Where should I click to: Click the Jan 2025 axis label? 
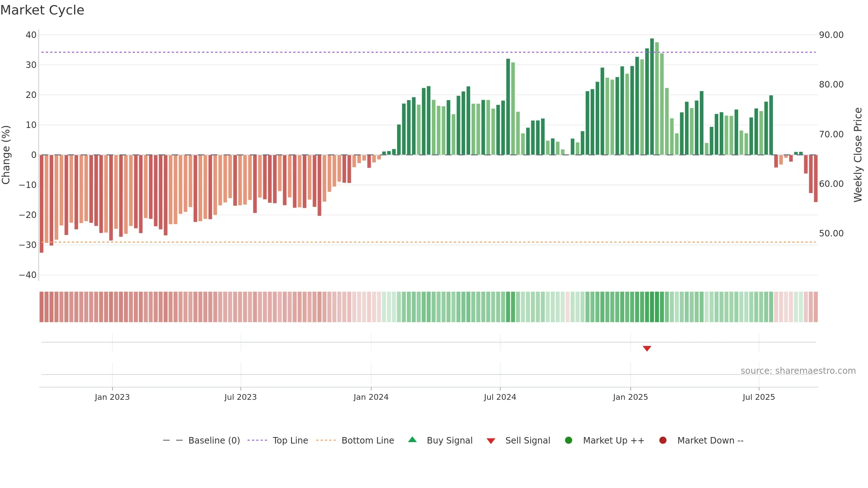coord(630,397)
